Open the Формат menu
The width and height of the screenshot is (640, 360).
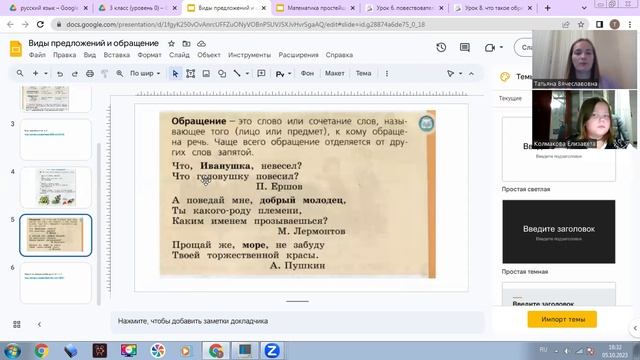[x=149, y=55]
